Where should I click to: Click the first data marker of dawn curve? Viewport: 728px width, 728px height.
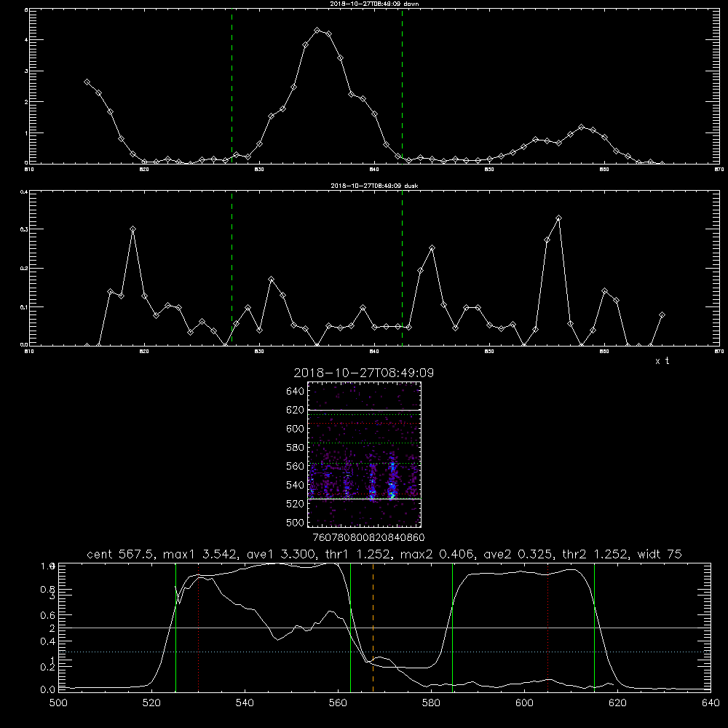pos(87,82)
